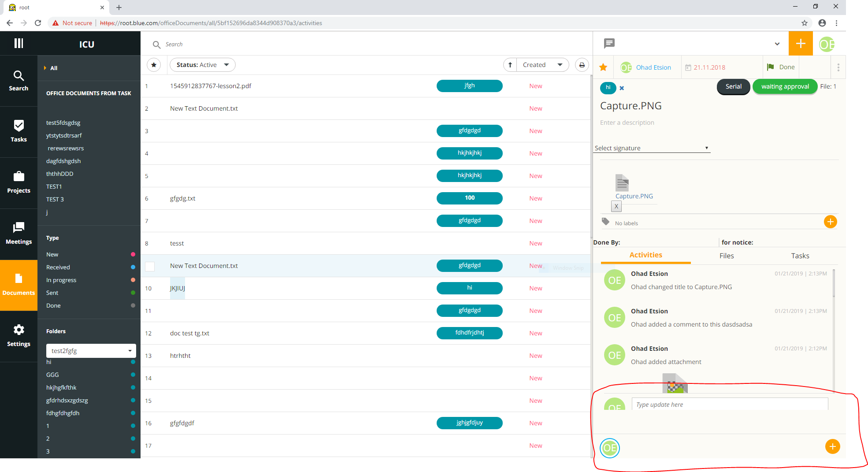This screenshot has height=472, width=868.
Task: Filter by type Sent
Action: point(52,293)
